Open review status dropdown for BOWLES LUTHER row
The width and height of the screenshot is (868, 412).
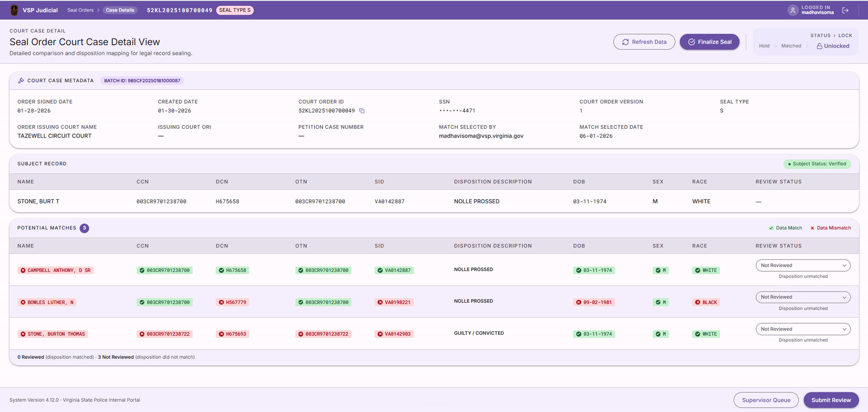coord(803,297)
